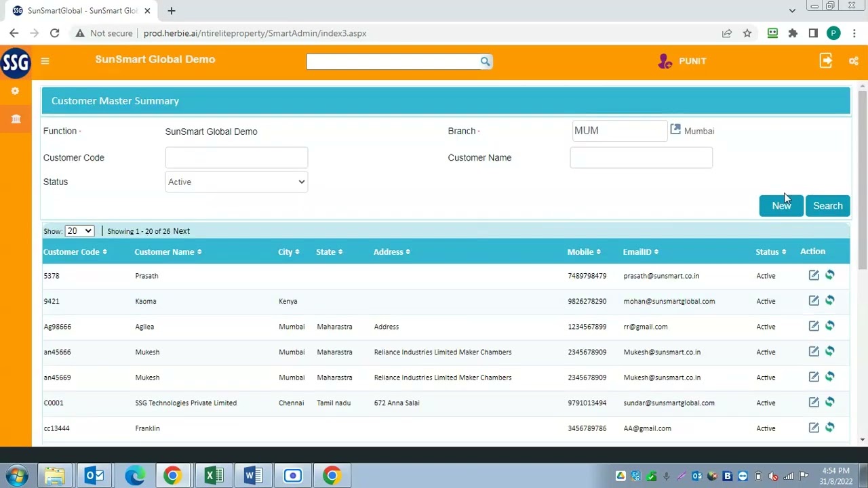Open branch lookup icon next to MUM
The image size is (868, 488).
click(x=675, y=129)
